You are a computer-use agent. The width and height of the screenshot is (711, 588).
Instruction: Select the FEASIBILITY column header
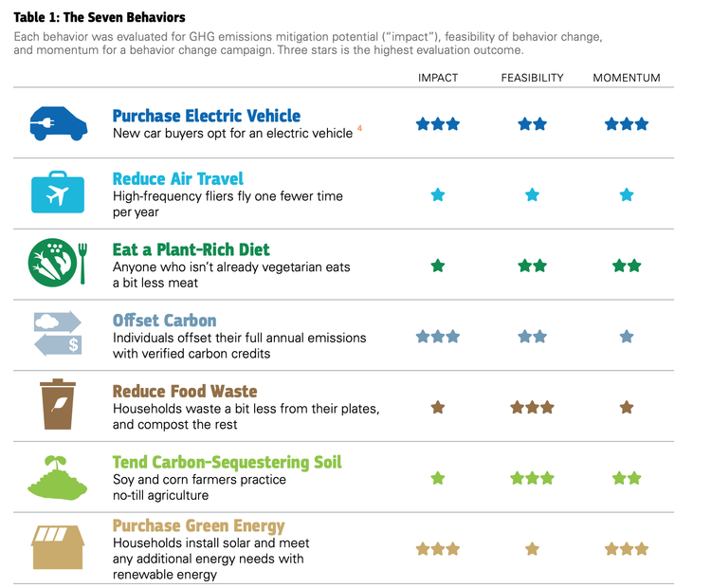tap(532, 78)
